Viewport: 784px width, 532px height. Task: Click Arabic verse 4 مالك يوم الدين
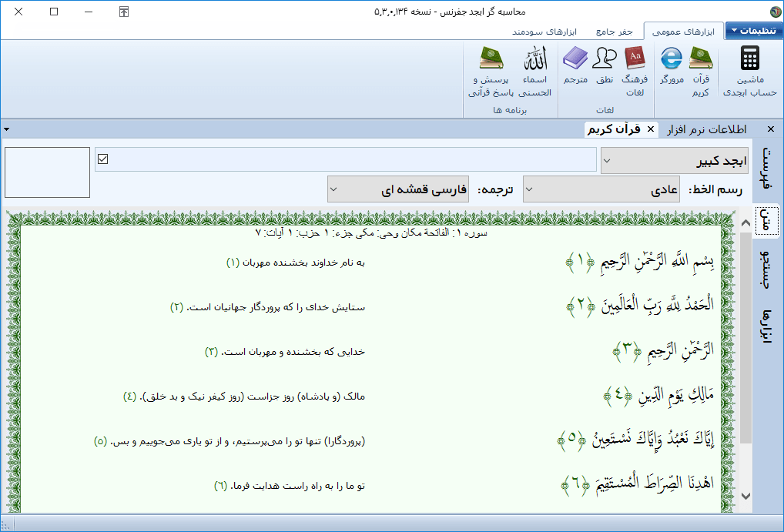(658, 395)
